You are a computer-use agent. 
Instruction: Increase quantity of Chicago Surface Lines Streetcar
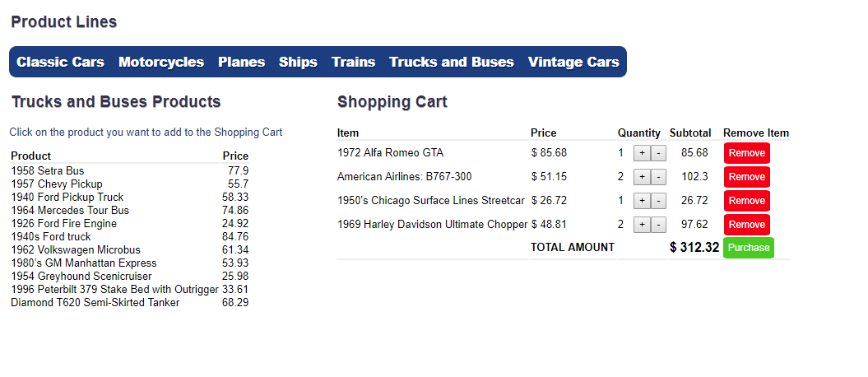click(x=642, y=201)
